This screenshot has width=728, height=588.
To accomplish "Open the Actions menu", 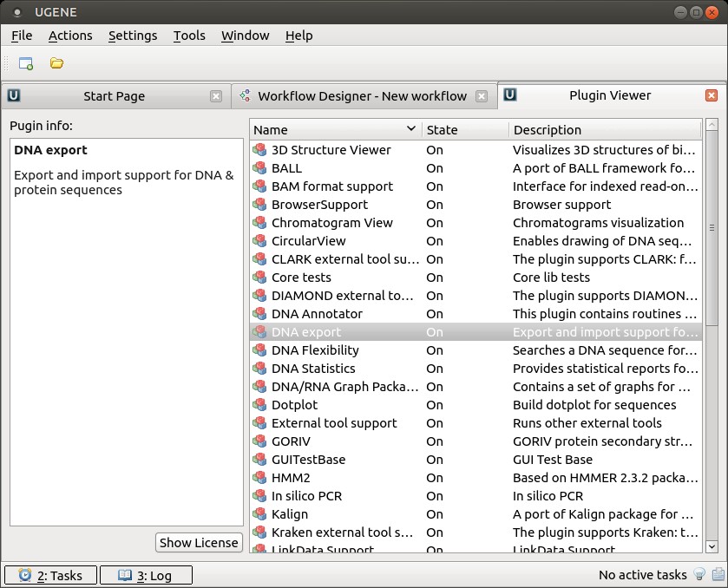I will (70, 36).
